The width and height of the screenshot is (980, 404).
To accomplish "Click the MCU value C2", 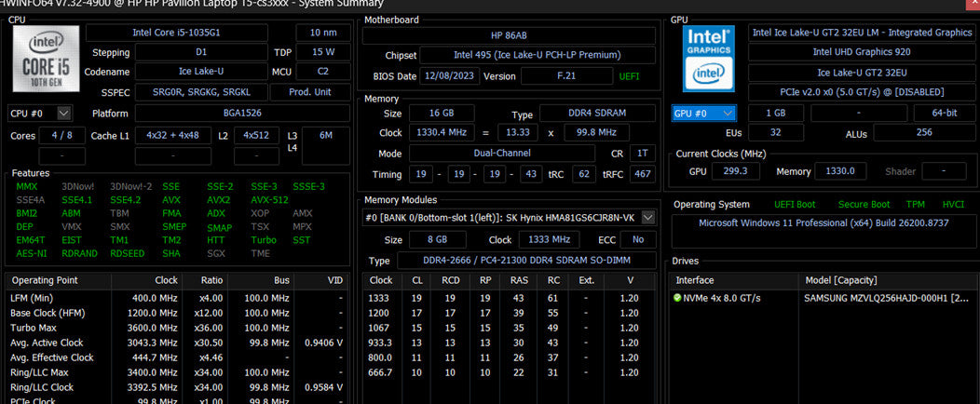I will (x=322, y=72).
